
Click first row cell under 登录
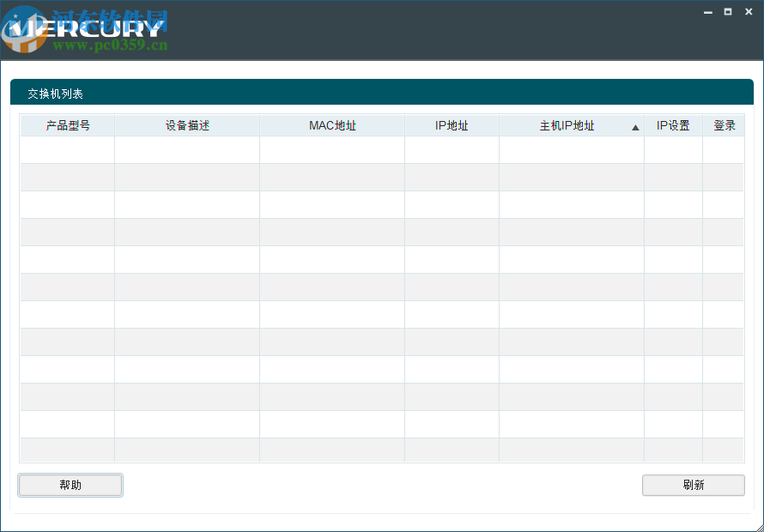click(x=724, y=149)
